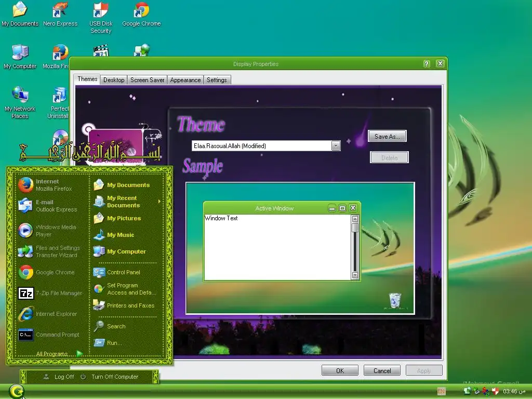Click the Save As... button
The width and height of the screenshot is (532, 399).
pos(387,137)
